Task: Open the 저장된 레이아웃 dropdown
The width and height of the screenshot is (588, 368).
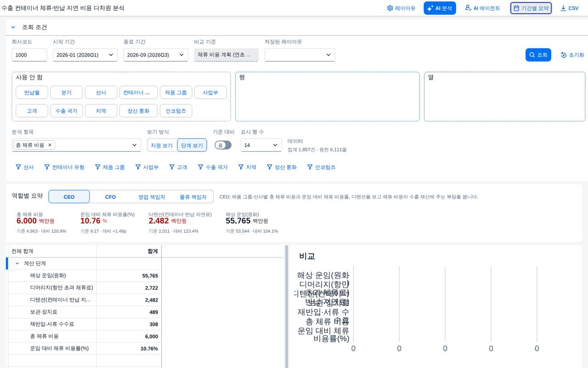Action: (x=300, y=55)
